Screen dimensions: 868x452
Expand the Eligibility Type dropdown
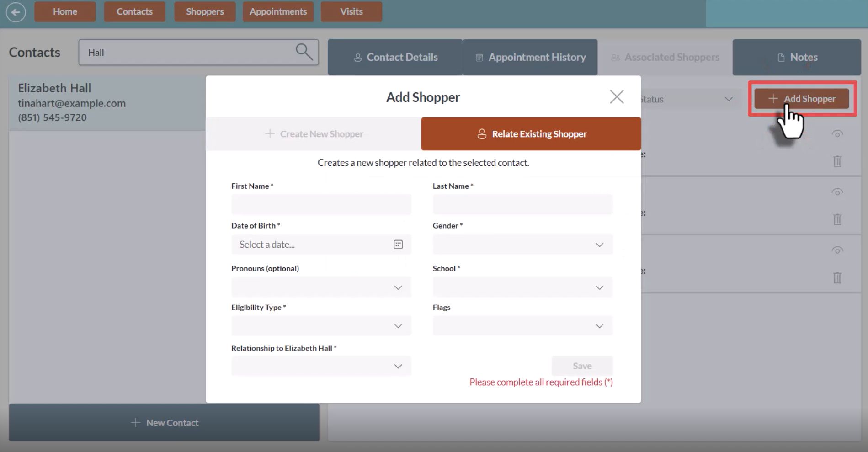click(321, 326)
